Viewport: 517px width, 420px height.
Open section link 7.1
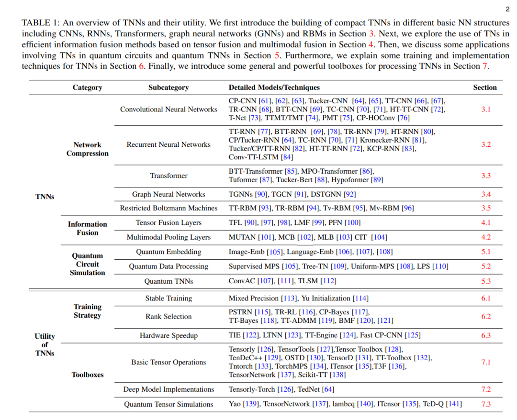click(x=486, y=362)
